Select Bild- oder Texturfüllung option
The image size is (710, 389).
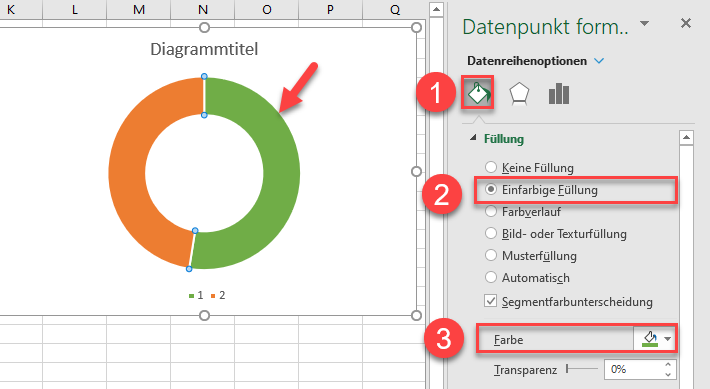(556, 234)
